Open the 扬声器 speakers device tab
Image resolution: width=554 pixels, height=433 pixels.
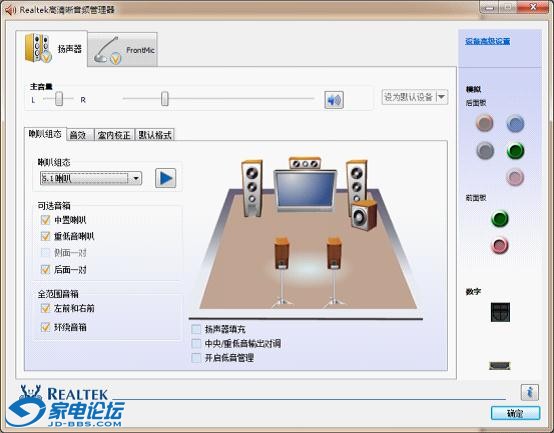52,49
